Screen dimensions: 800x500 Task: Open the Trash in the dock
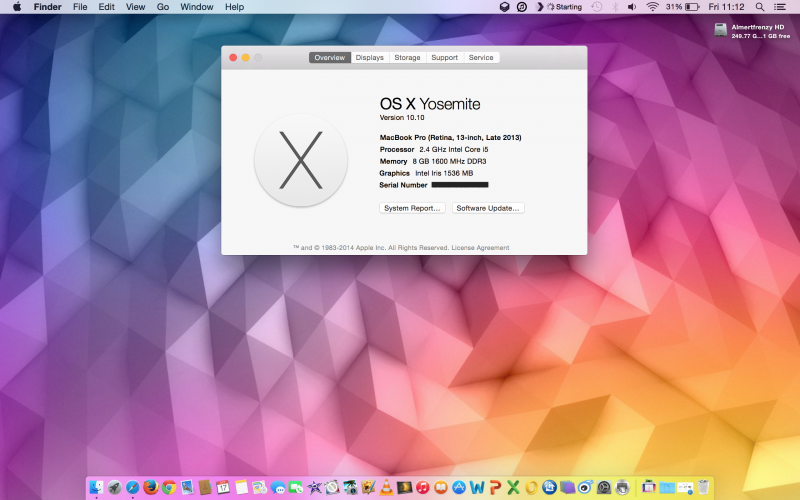pos(704,487)
